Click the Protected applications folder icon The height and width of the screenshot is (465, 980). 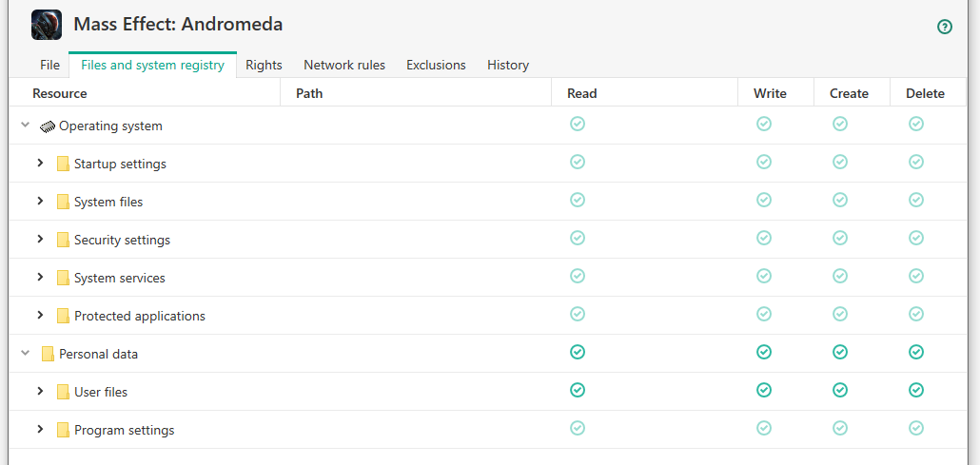[x=63, y=316]
